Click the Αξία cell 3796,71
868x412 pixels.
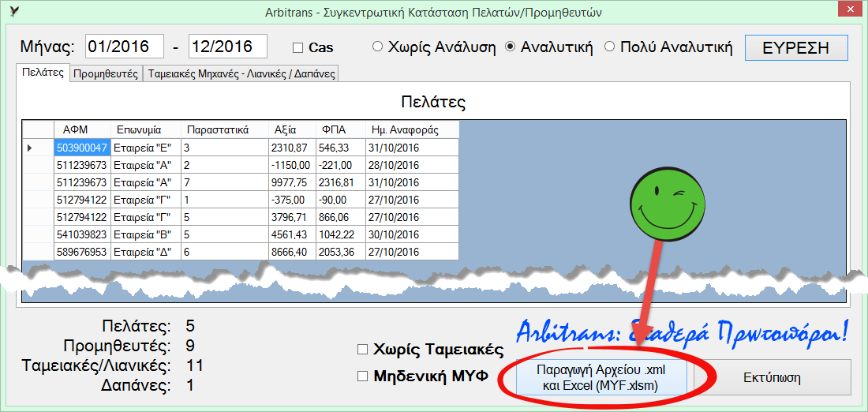pos(292,216)
